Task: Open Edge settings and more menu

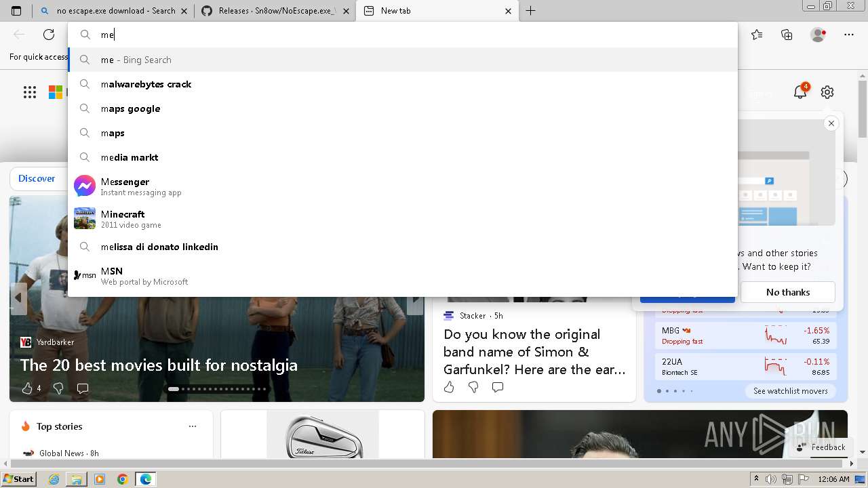Action: coord(849,35)
